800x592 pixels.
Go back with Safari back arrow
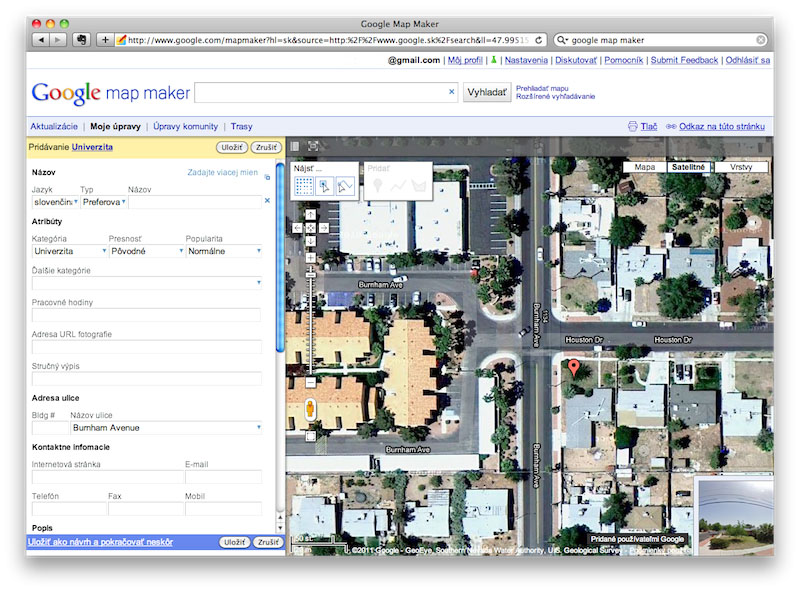41,40
